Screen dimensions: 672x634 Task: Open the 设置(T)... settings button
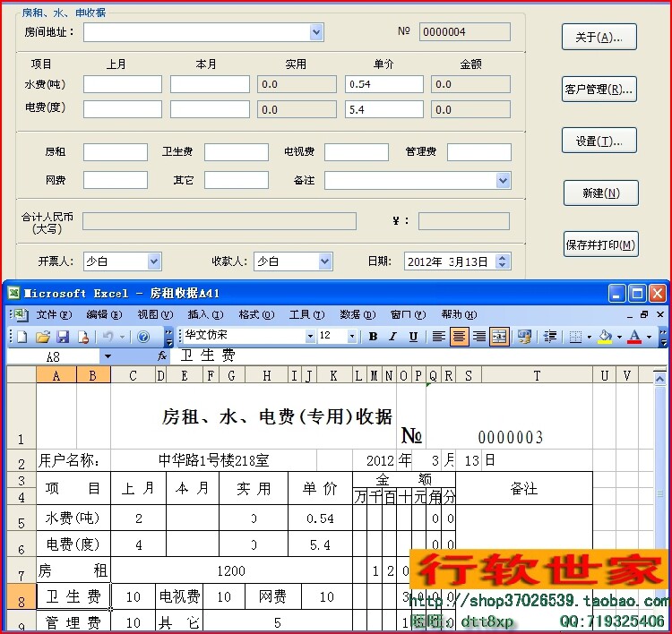(x=599, y=141)
